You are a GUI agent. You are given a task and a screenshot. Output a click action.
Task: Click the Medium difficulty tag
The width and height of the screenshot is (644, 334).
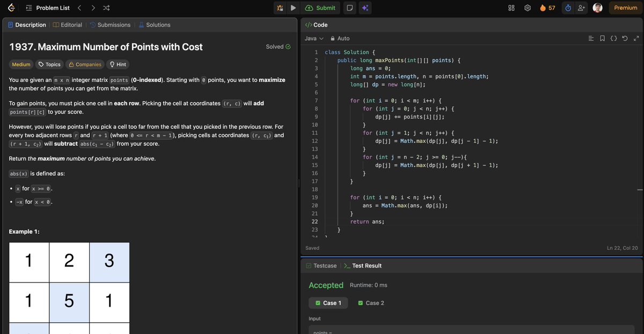click(21, 64)
